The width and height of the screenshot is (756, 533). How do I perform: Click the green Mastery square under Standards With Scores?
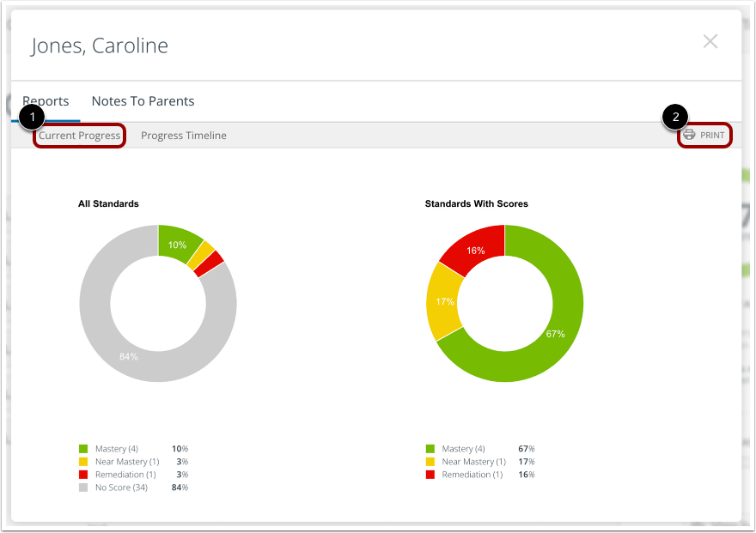click(x=430, y=448)
